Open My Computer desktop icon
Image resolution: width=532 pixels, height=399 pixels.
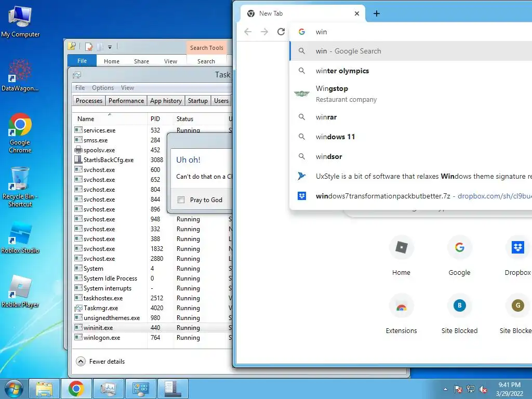(20, 21)
